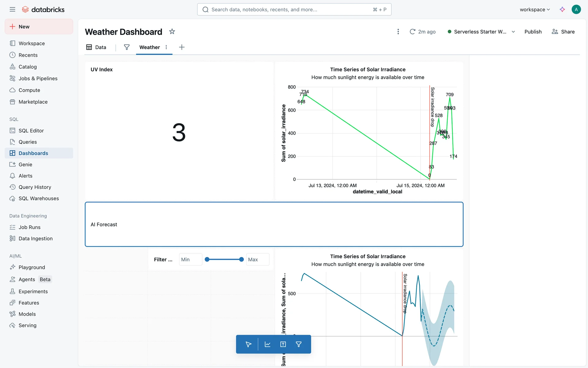Add a visualization from bottom toolbar
This screenshot has width=588, height=368.
coord(267,344)
